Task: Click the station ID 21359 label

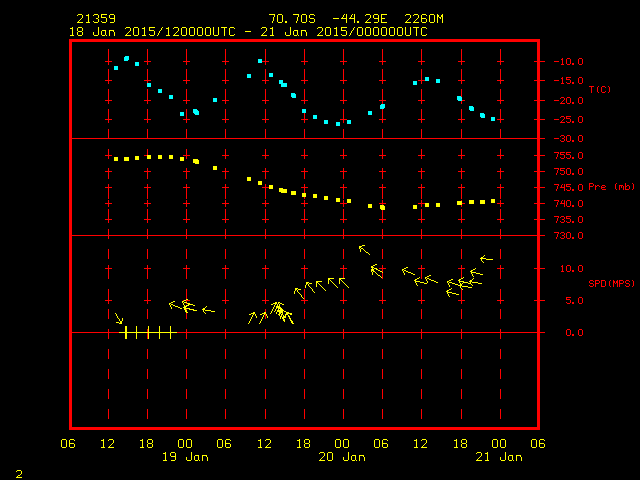Action: [x=96, y=19]
